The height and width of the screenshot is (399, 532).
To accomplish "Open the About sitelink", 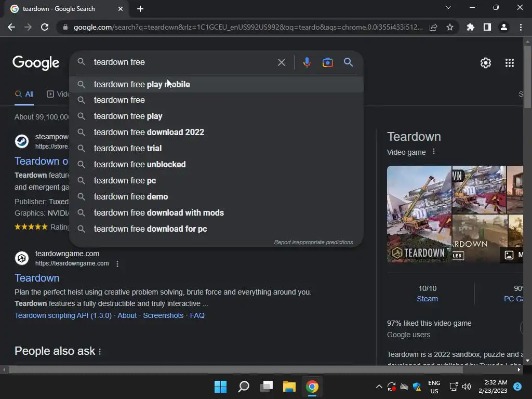I will tap(127, 315).
